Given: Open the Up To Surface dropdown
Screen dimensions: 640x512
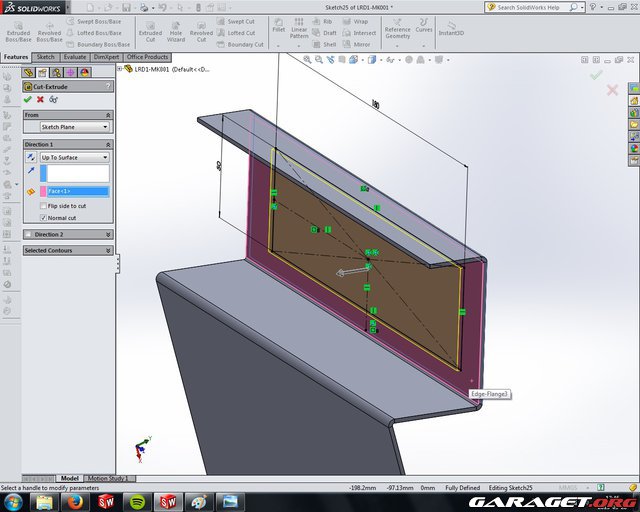Looking at the screenshot, I should tap(75, 157).
